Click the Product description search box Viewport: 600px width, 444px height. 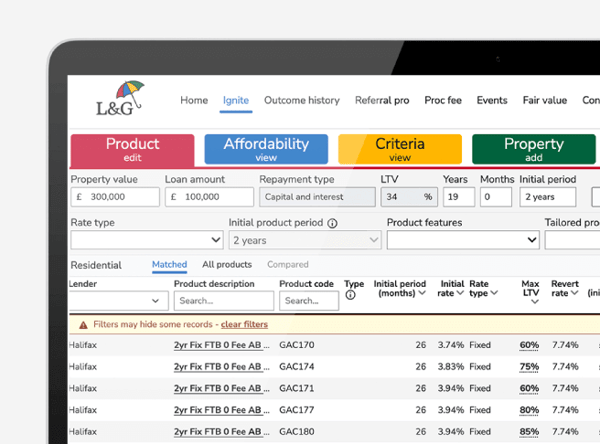(223, 301)
